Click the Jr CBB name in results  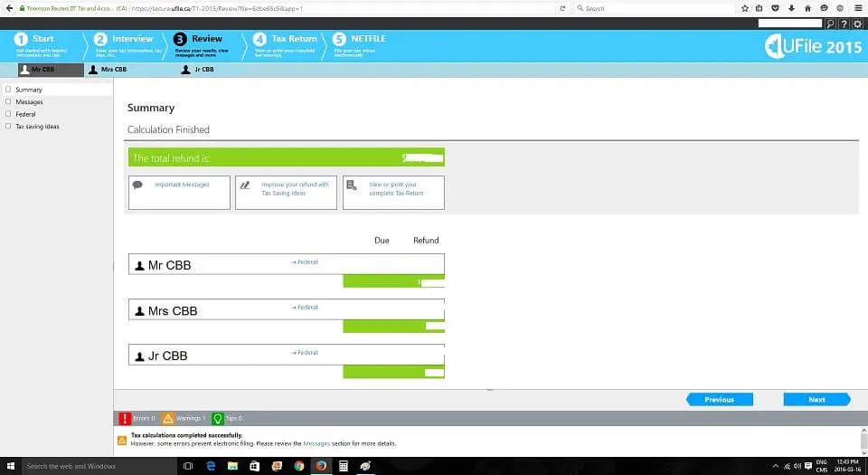168,356
